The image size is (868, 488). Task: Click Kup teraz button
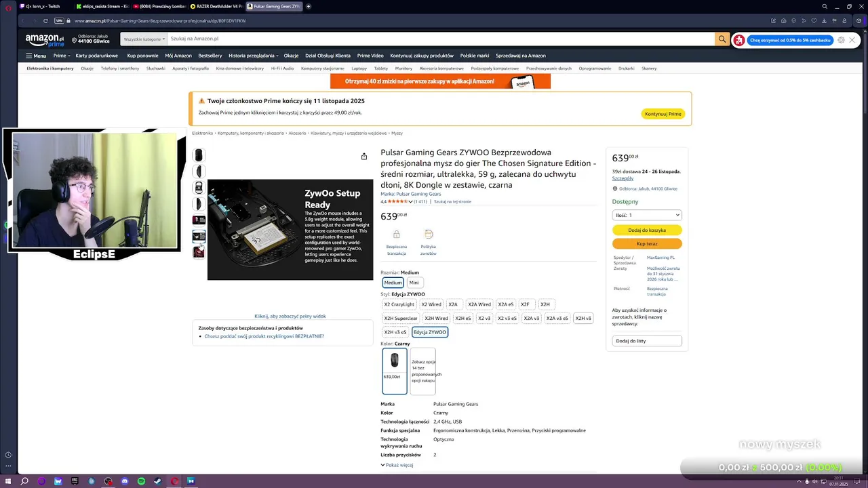pos(647,244)
